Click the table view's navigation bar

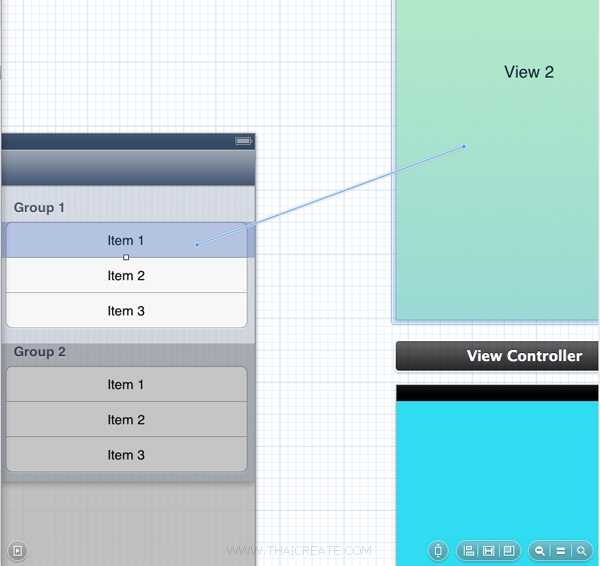point(128,168)
